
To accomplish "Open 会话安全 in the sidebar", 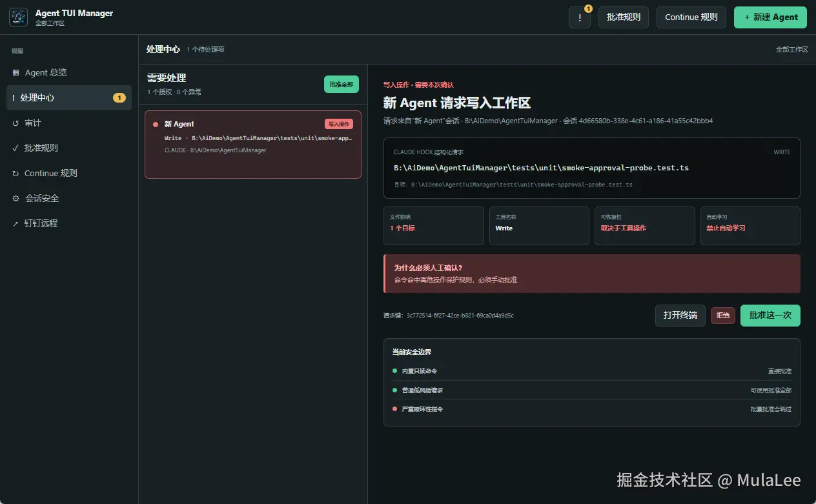I will pyautogui.click(x=69, y=198).
